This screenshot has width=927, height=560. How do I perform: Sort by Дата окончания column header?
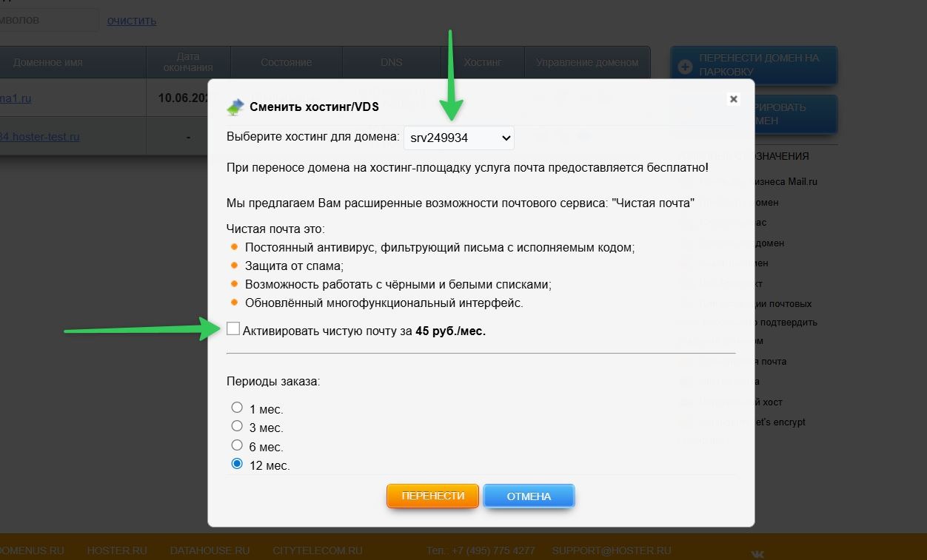[x=189, y=62]
